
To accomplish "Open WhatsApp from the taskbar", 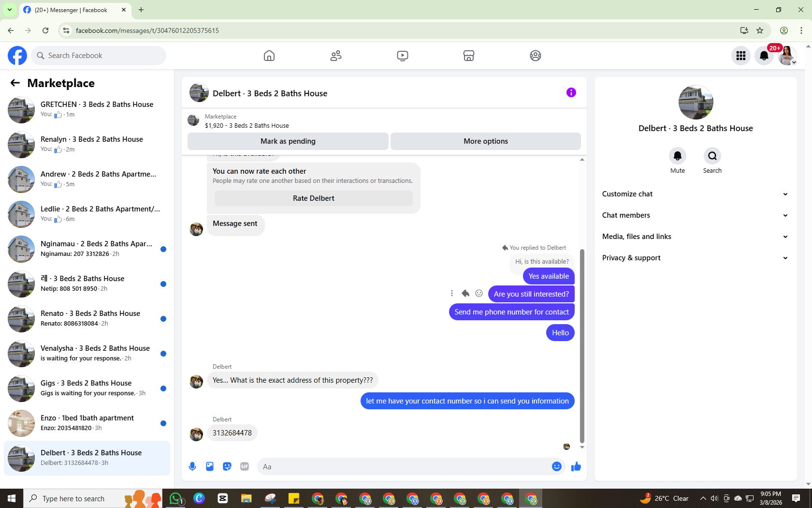I will tap(175, 498).
